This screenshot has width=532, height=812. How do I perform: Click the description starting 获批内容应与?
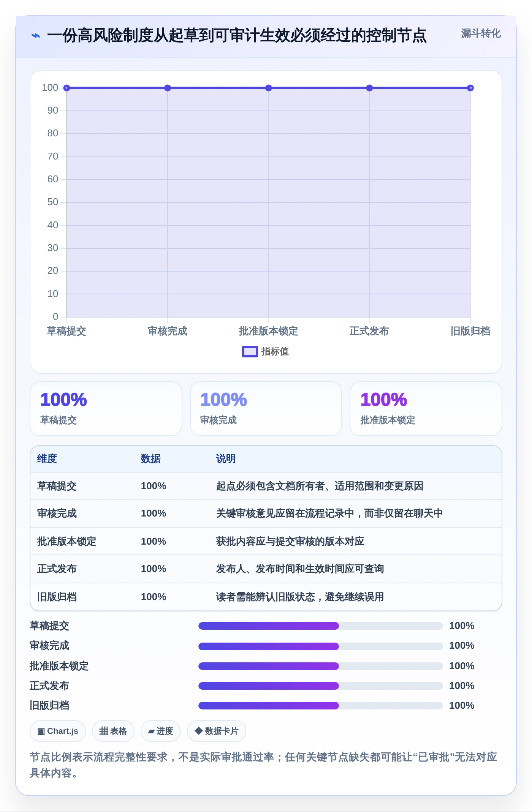290,542
